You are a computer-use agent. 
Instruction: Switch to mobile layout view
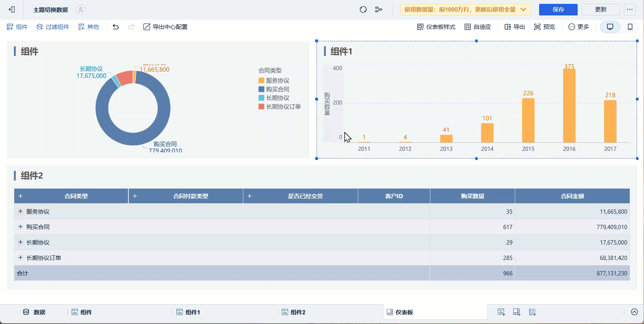point(630,27)
